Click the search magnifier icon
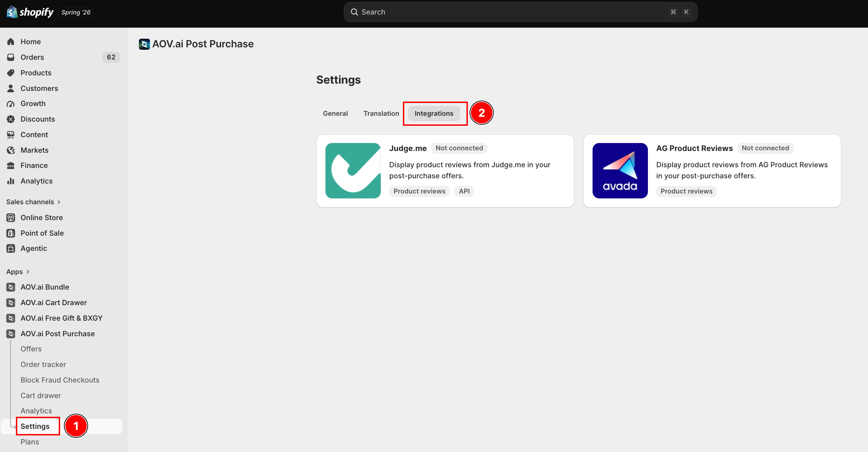This screenshot has height=452, width=868. (354, 12)
